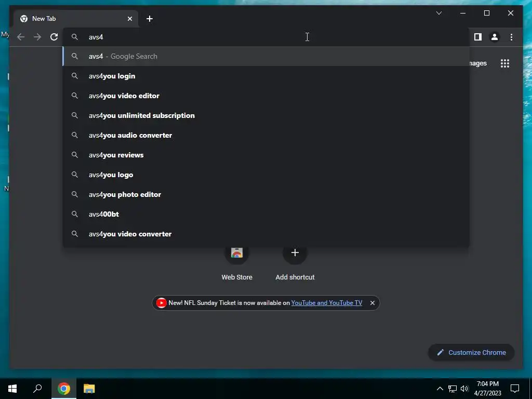Expand the tab search chevron
This screenshot has height=399, width=532.
pos(438,13)
